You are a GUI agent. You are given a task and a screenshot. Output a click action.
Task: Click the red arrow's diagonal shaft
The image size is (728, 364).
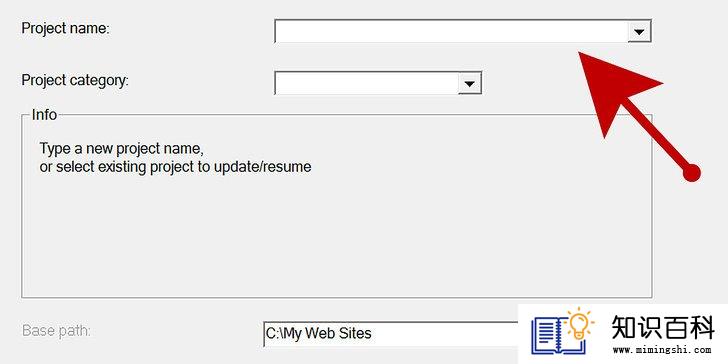[657, 136]
